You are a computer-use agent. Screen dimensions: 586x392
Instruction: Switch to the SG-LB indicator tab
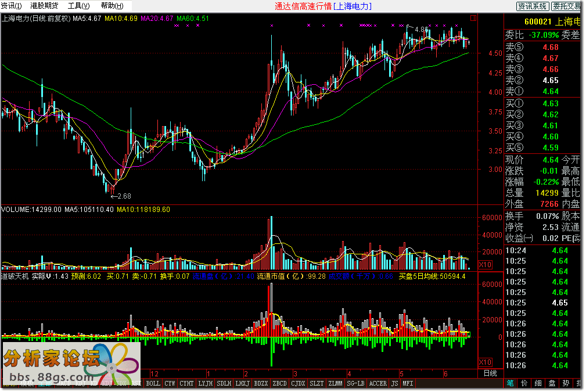point(355,383)
